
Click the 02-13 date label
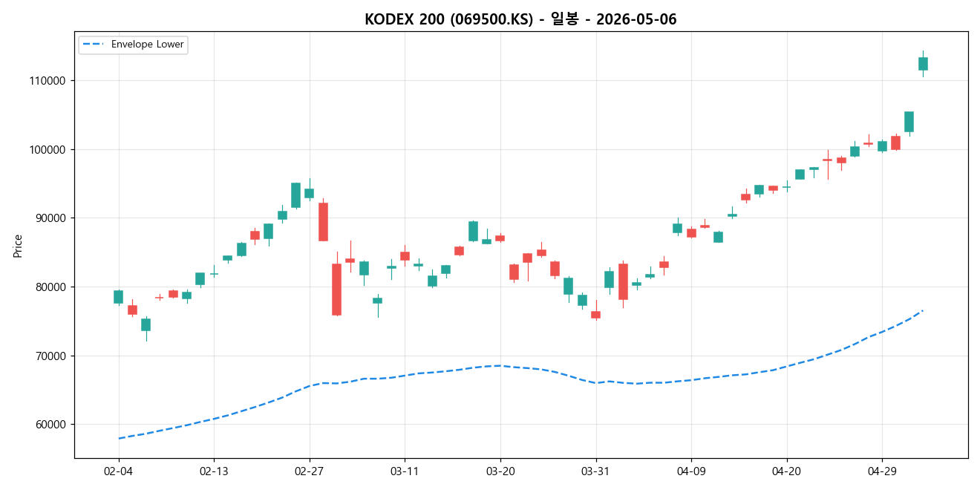pos(214,471)
